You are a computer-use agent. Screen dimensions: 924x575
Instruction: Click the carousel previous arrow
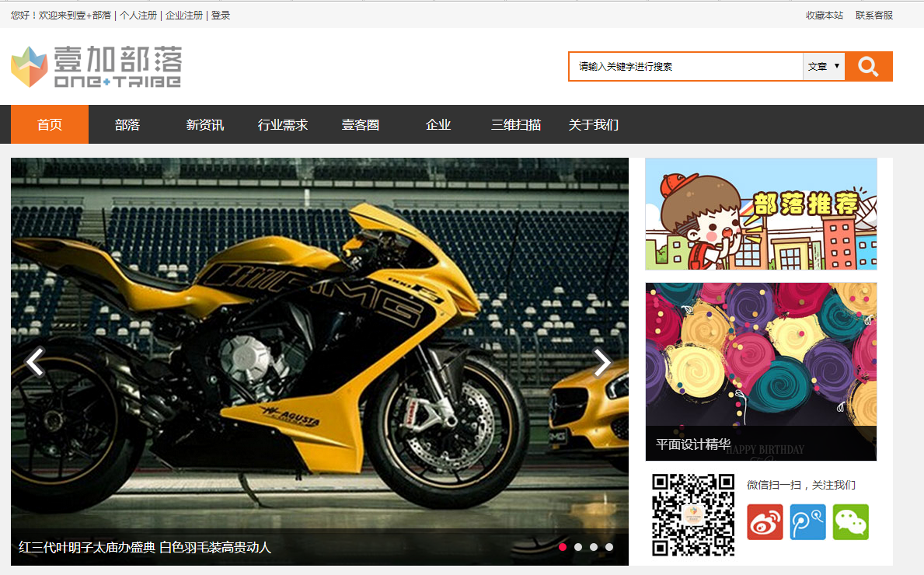[x=36, y=362]
